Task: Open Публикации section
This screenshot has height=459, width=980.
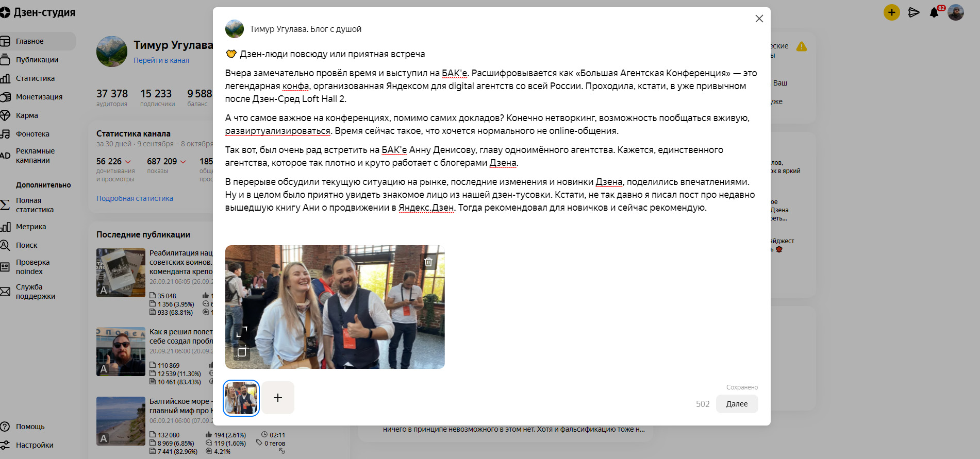Action: click(37, 60)
